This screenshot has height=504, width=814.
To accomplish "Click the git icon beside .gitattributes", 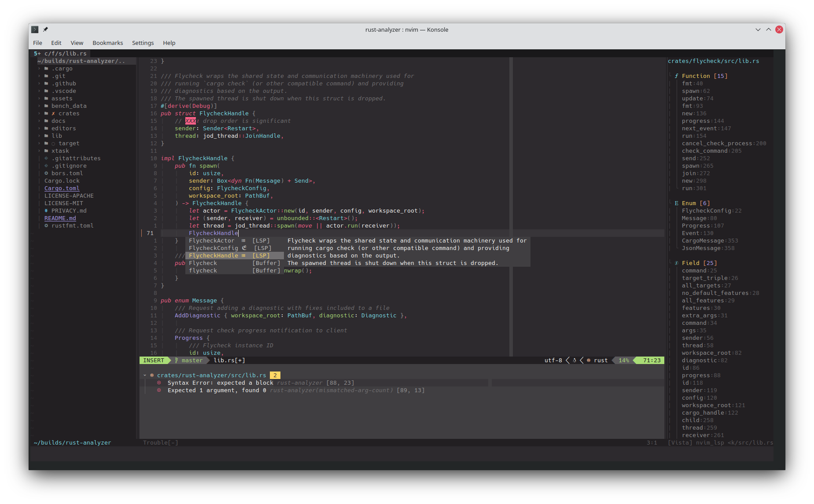I will click(46, 158).
